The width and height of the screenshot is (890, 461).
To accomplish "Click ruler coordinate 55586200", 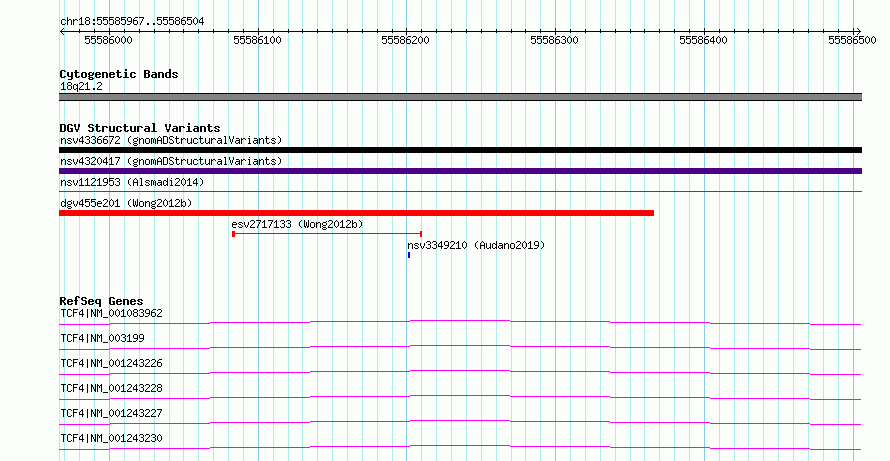I will click(x=405, y=40).
